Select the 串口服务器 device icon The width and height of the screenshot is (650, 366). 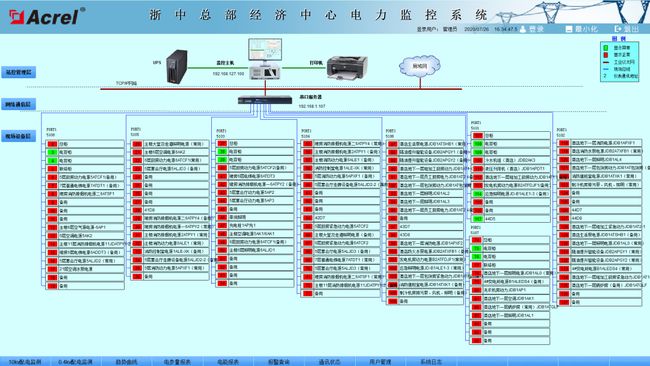[x=265, y=100]
